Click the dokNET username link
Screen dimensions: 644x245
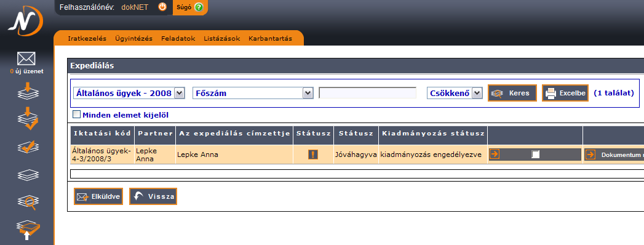click(x=135, y=7)
